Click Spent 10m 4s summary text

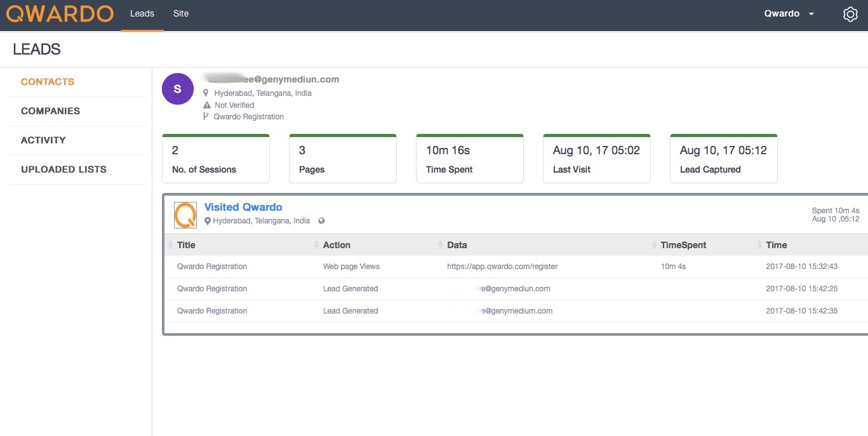coord(836,211)
